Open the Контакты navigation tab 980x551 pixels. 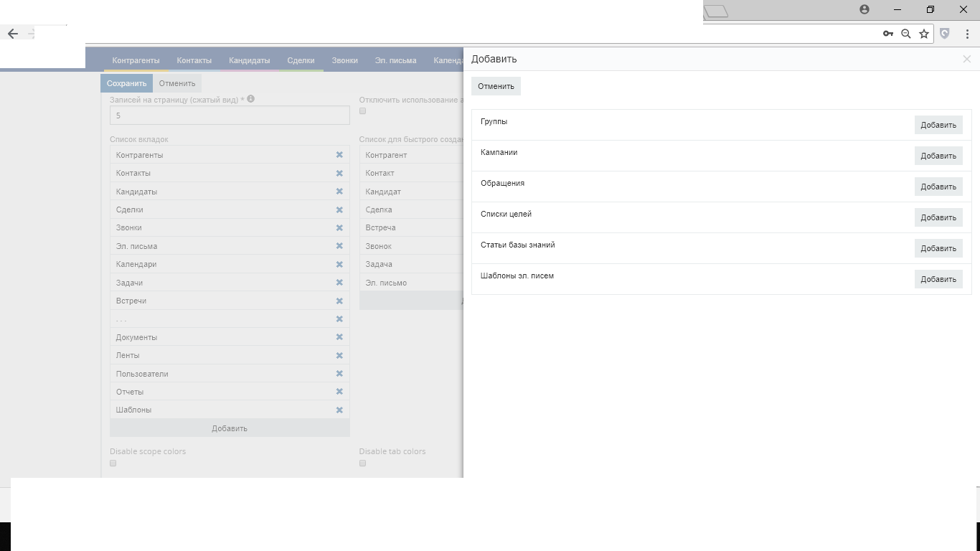coord(194,60)
